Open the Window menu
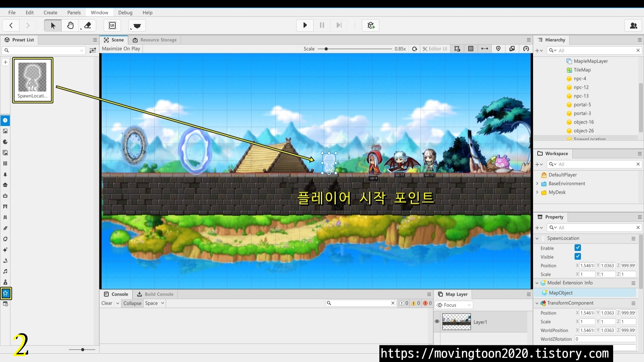644x362 pixels. pos(99,12)
